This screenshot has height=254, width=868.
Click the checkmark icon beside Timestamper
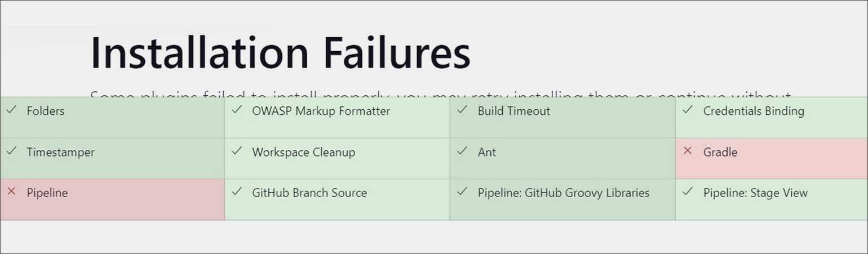(11, 151)
